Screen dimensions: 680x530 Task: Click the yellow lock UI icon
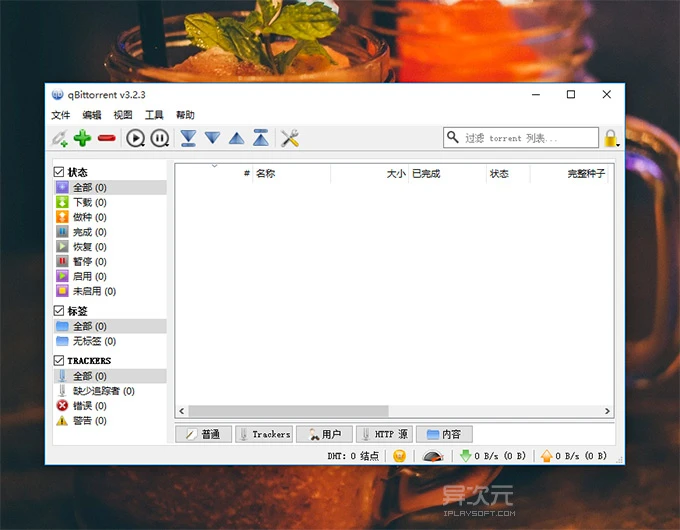[611, 138]
